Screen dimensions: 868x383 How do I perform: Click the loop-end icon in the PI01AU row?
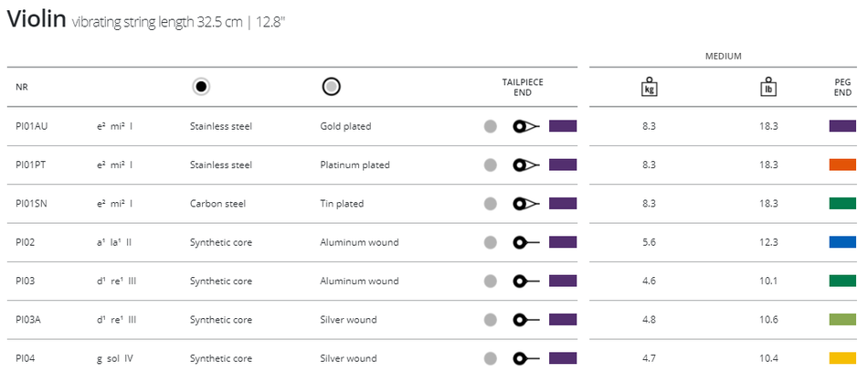coord(526,126)
